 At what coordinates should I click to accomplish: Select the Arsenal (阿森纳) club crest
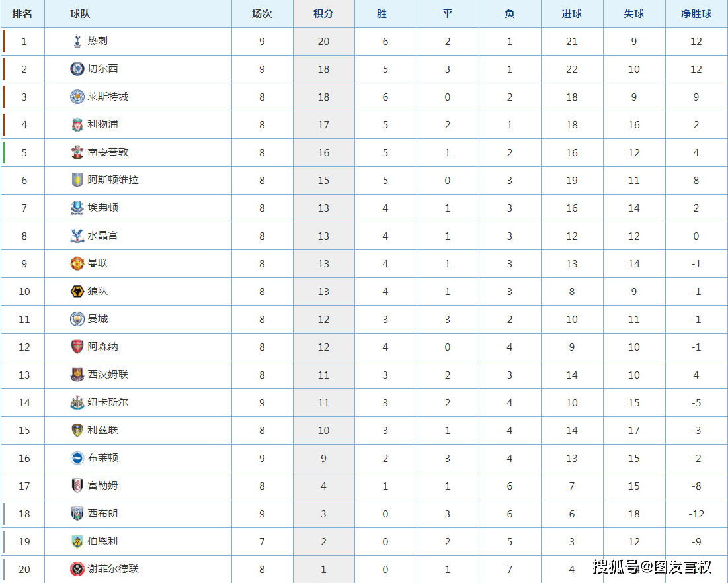point(77,347)
